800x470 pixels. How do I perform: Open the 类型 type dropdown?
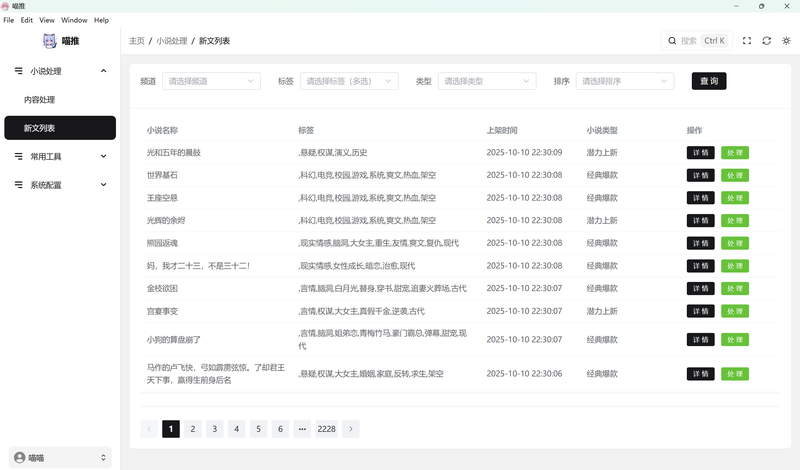point(487,81)
